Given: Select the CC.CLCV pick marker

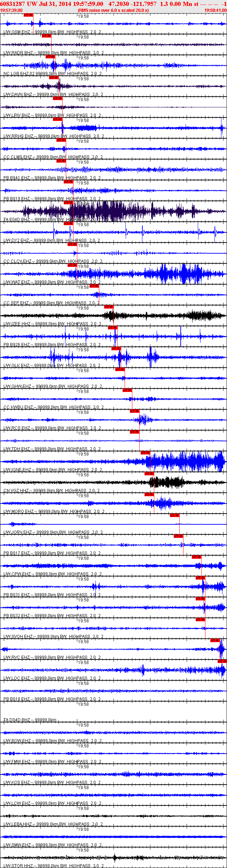Looking at the screenshot, I should (x=72, y=244).
